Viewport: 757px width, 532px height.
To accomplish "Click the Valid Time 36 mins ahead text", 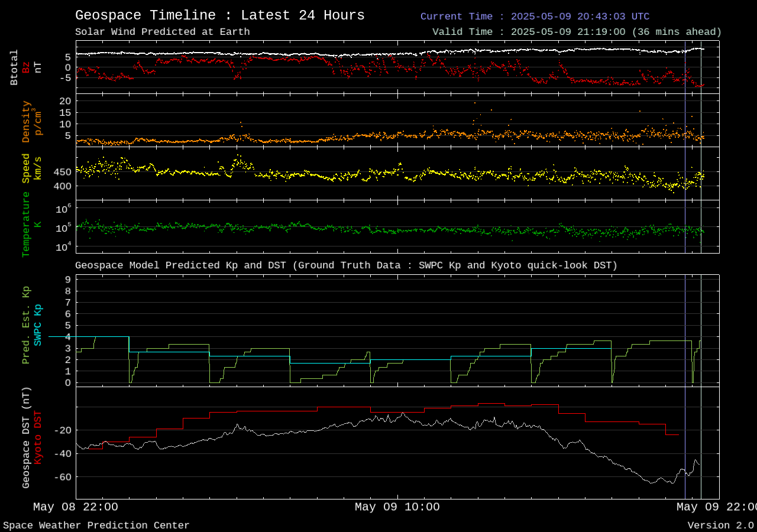I will click(x=577, y=32).
